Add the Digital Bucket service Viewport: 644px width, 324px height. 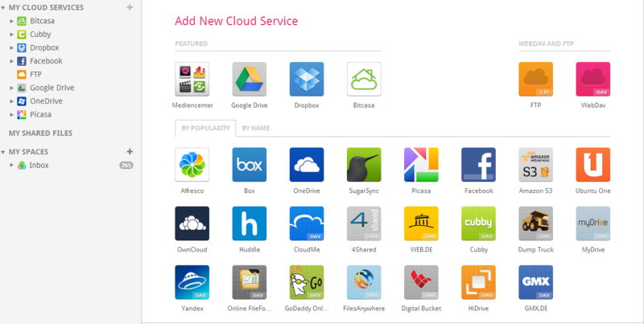click(421, 282)
